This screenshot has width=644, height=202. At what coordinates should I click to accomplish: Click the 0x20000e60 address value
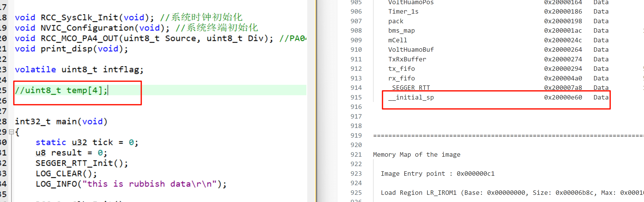tap(563, 98)
